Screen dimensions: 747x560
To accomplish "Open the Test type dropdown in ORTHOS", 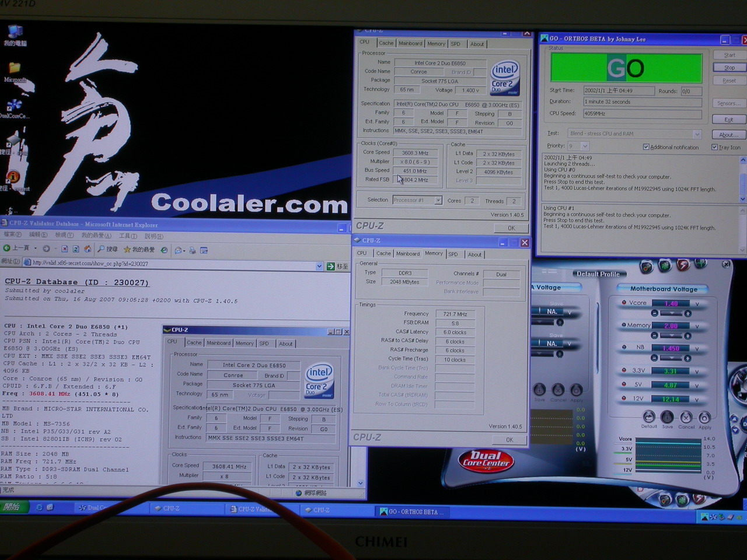I will click(697, 134).
